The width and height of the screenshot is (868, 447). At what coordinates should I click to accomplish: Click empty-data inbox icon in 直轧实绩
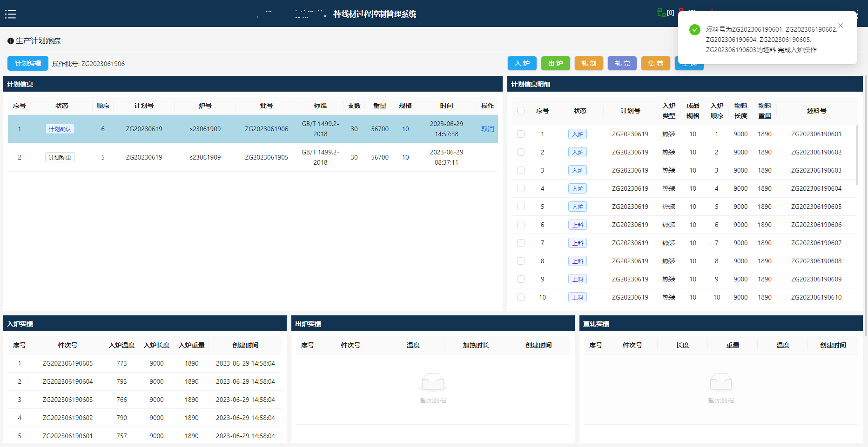(721, 382)
